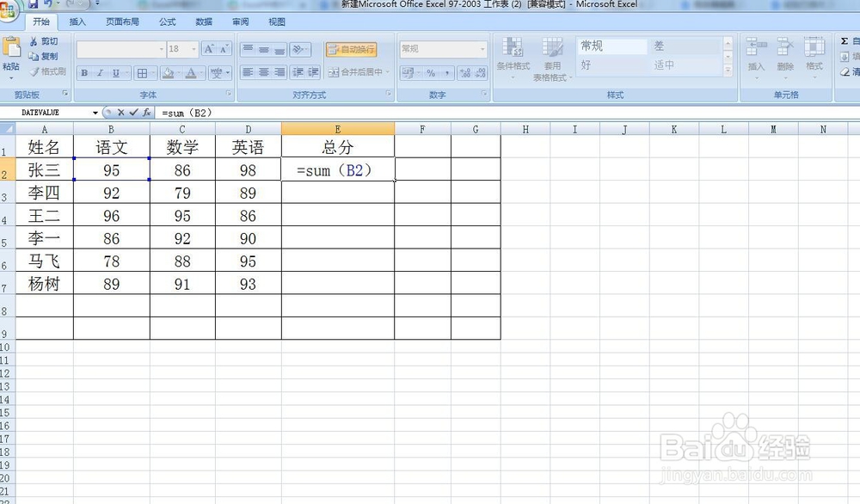Image resolution: width=860 pixels, height=504 pixels.
Task: Switch to the 插入 ribbon tab
Action: click(x=77, y=22)
